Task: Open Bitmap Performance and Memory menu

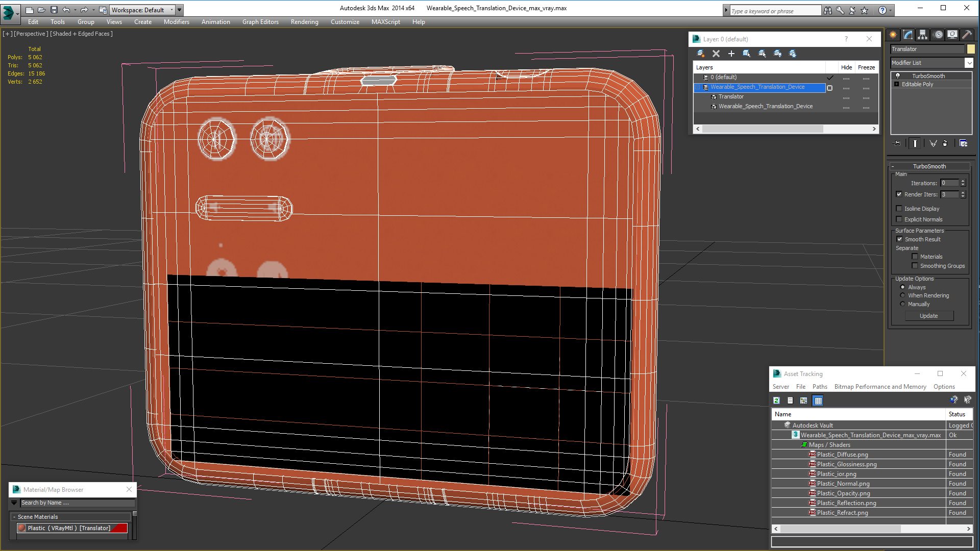Action: (880, 387)
